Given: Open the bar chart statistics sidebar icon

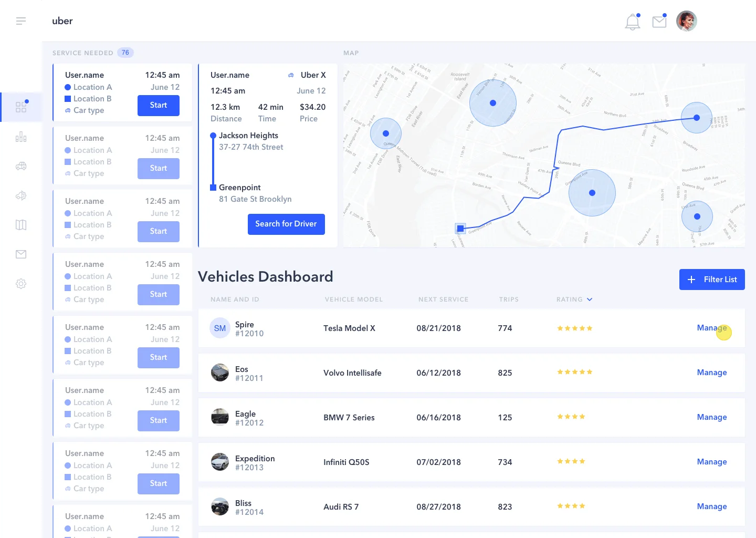Looking at the screenshot, I should [21, 137].
